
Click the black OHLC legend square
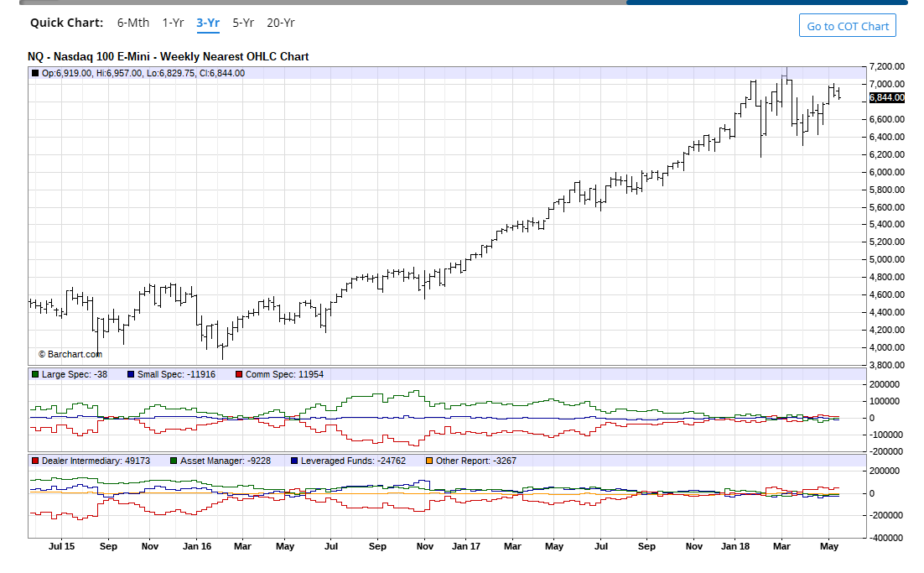tap(35, 73)
